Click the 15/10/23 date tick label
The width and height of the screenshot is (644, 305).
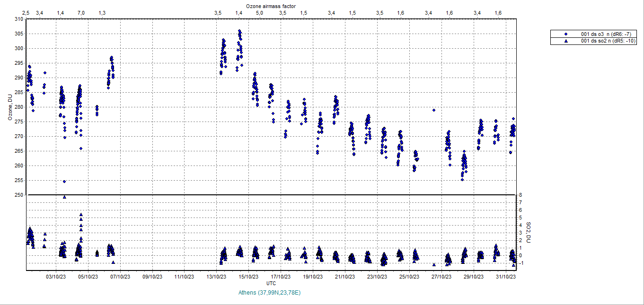tap(248, 277)
